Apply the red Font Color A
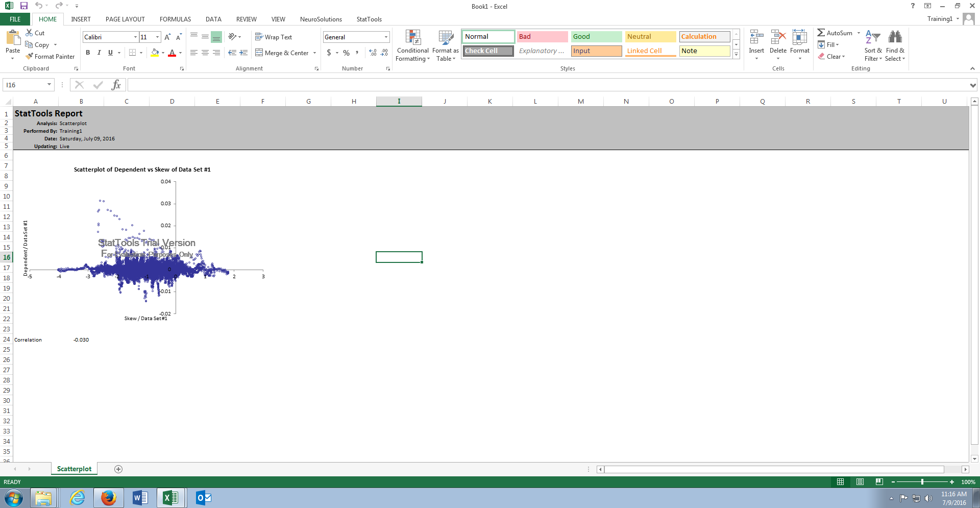The height and width of the screenshot is (508, 980). (x=172, y=53)
